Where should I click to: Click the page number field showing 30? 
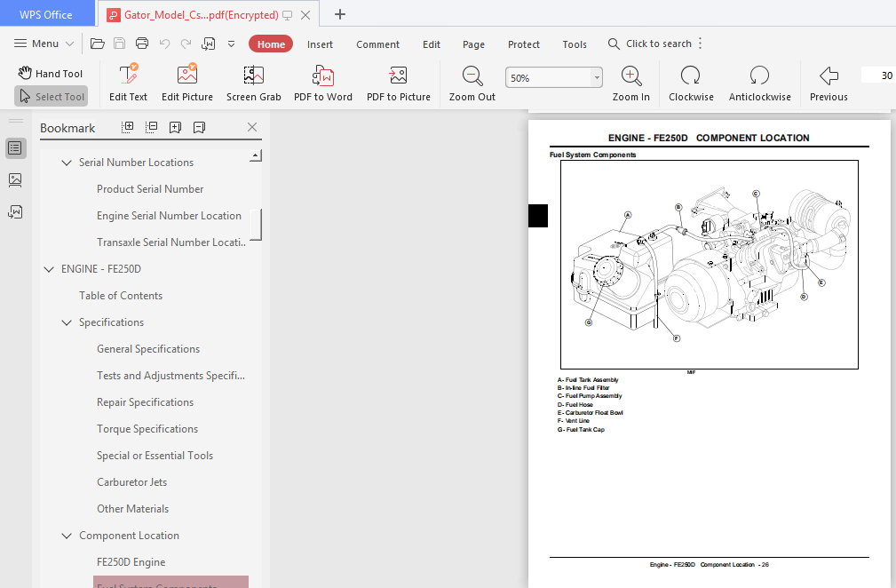pos(878,75)
